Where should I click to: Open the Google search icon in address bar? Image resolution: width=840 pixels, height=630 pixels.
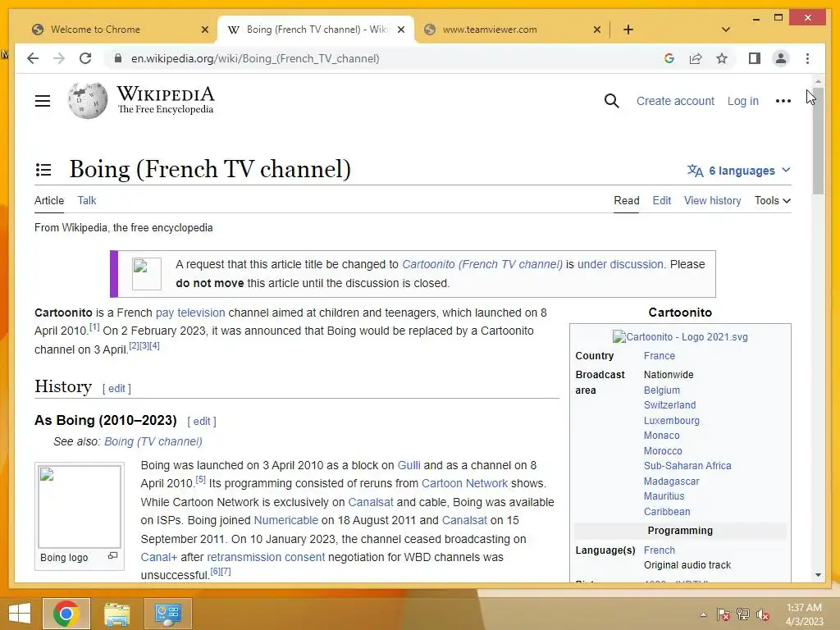[x=669, y=58]
